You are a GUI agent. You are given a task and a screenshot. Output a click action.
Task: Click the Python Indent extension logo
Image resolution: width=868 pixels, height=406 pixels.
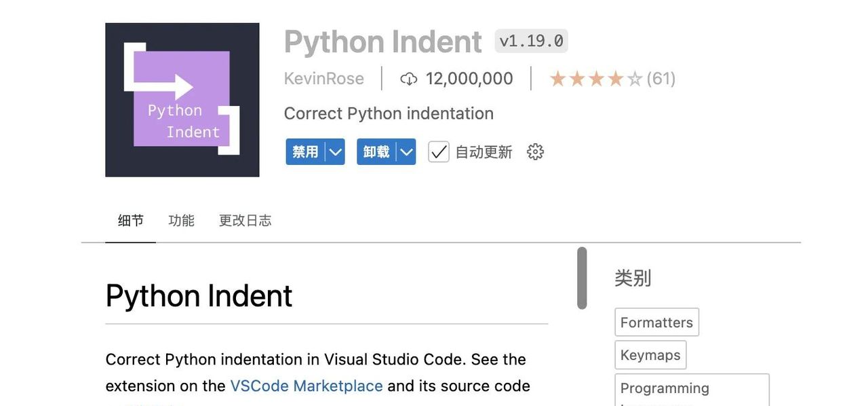182,98
